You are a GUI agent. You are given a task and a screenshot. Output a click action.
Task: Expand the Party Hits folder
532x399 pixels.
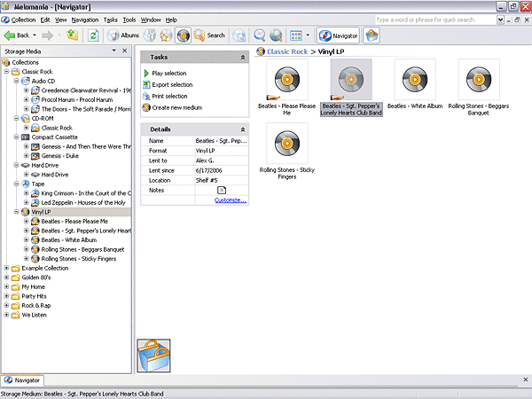(x=6, y=296)
